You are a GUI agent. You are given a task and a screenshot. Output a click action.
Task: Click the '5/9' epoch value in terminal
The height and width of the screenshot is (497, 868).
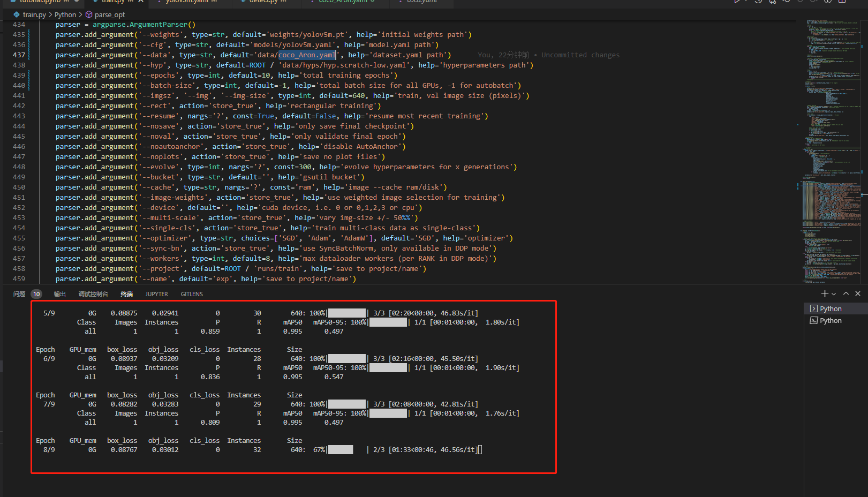(49, 313)
